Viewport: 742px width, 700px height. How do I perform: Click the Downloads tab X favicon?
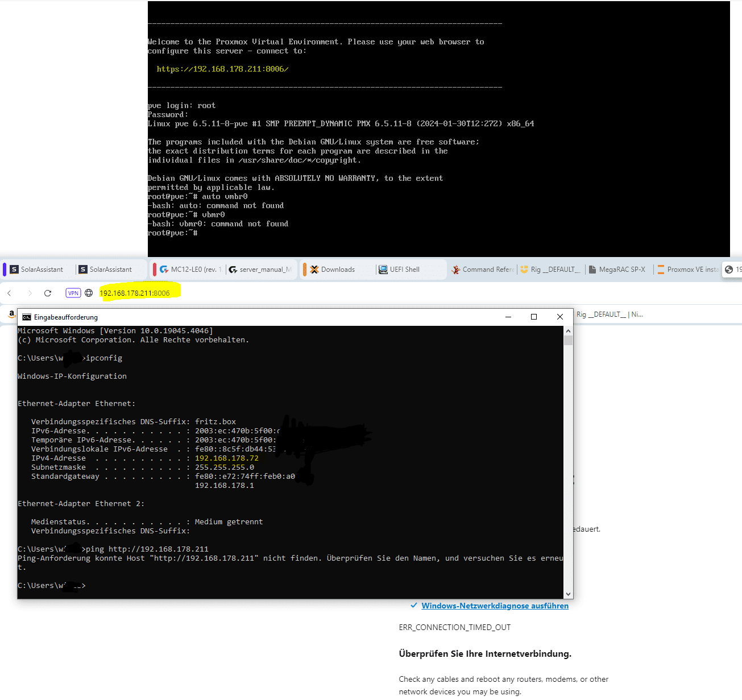[314, 270]
